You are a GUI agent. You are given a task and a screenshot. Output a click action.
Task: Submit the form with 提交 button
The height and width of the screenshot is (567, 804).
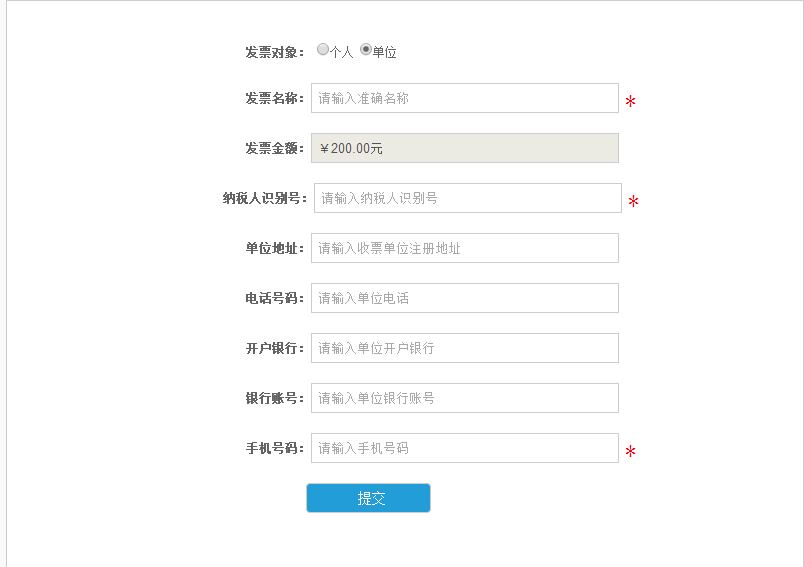coord(368,498)
